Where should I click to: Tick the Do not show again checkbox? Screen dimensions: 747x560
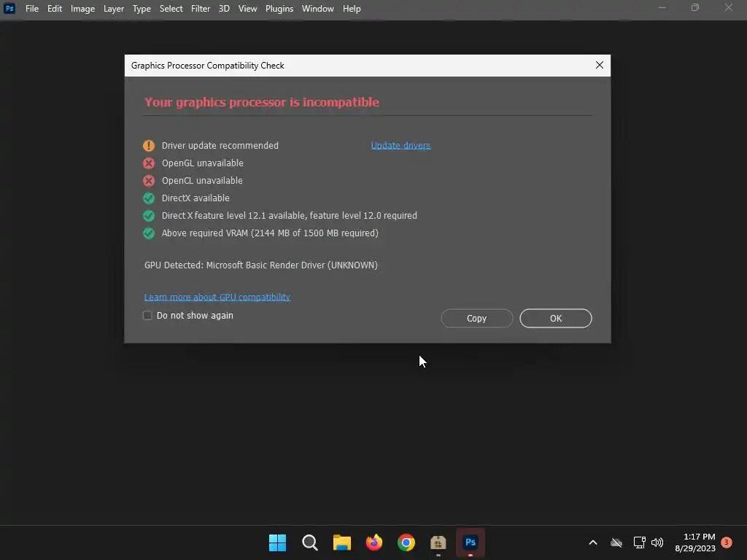tap(147, 315)
